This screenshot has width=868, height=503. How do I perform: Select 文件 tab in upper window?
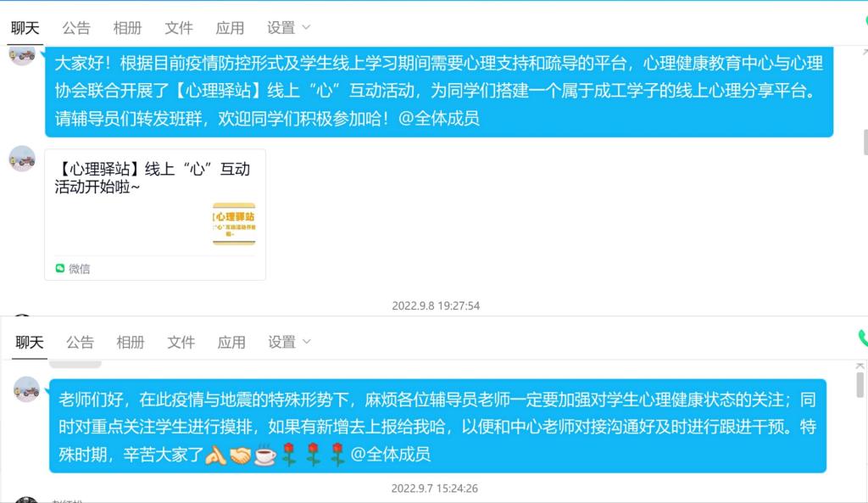pyautogui.click(x=179, y=28)
